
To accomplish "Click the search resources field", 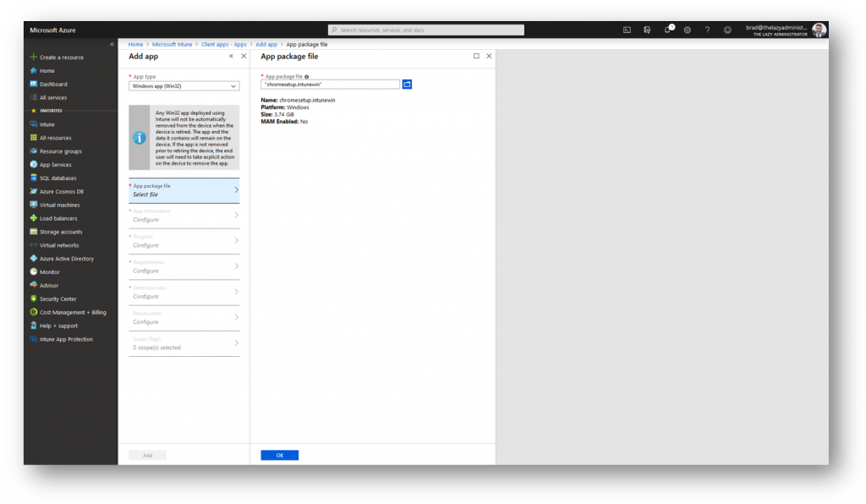I will pos(426,30).
